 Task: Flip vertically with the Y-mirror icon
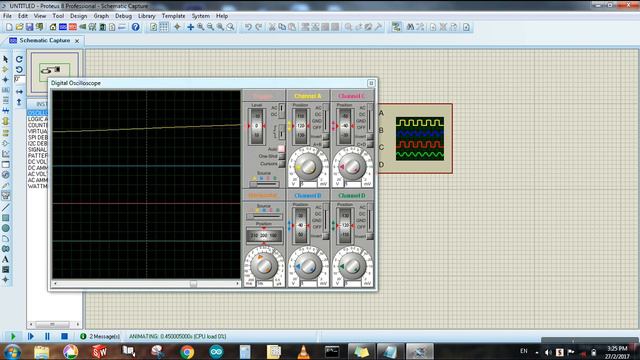19,102
